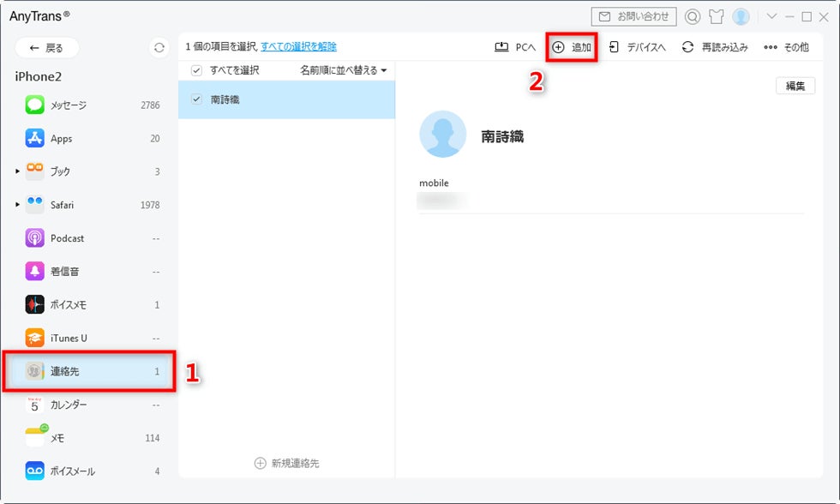840x504 pixels.
Task: Click the メモ count 114
Action: 153,438
